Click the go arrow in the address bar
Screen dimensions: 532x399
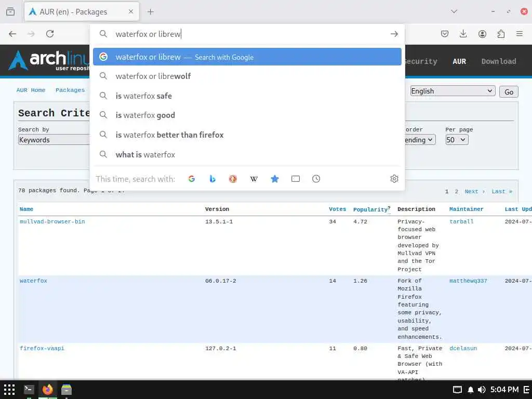(394, 34)
